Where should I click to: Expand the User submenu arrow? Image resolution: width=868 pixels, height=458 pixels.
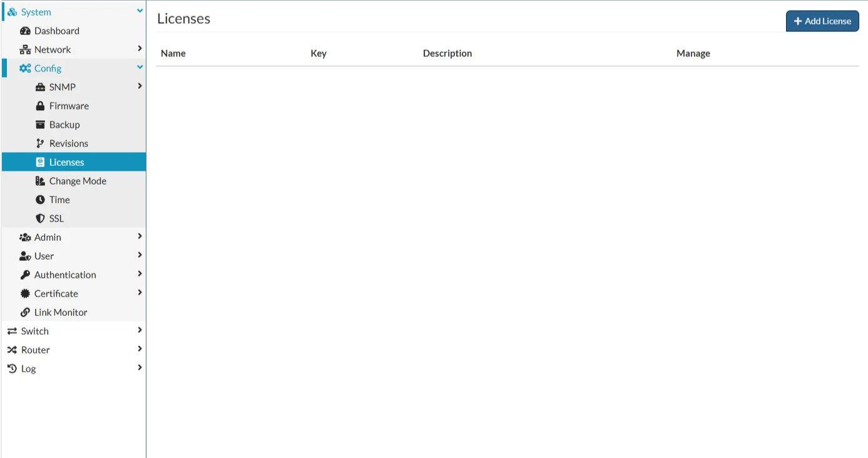(x=140, y=255)
